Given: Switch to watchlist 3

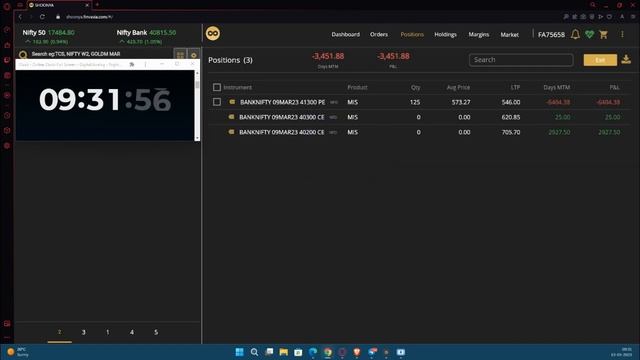Looking at the screenshot, I should [84, 332].
